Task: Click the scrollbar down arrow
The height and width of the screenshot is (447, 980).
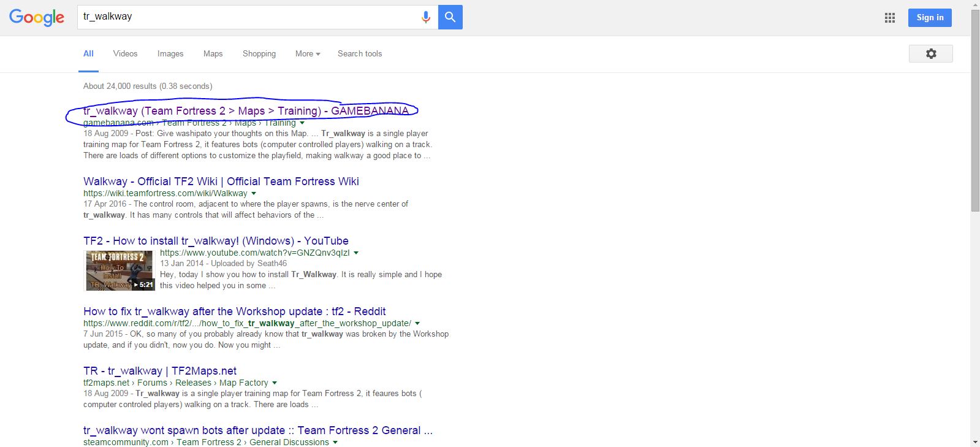Action: point(975,441)
